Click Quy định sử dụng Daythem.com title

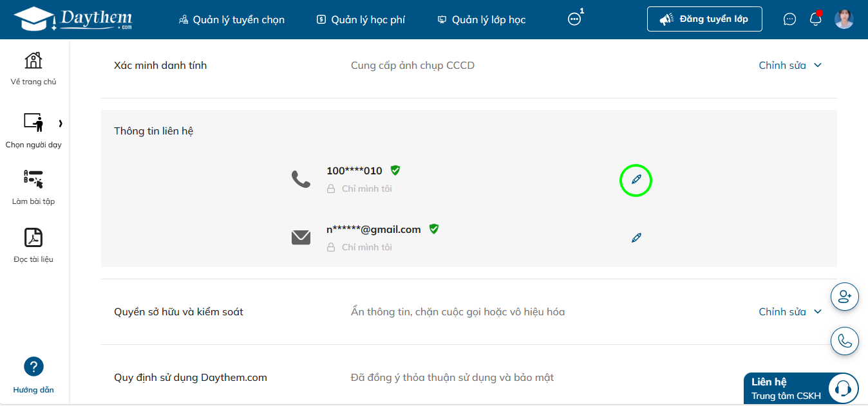point(191,377)
